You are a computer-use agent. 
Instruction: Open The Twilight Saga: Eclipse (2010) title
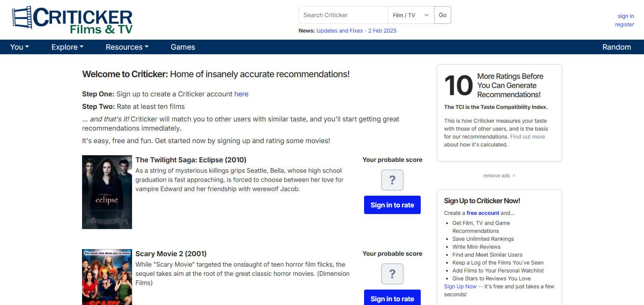(191, 160)
